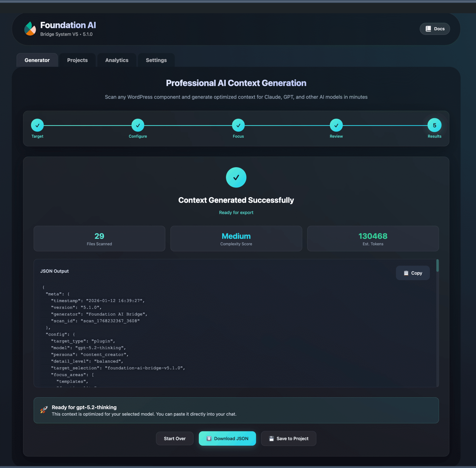Image resolution: width=476 pixels, height=468 pixels.
Task: Copy the JSON output
Action: click(x=413, y=273)
